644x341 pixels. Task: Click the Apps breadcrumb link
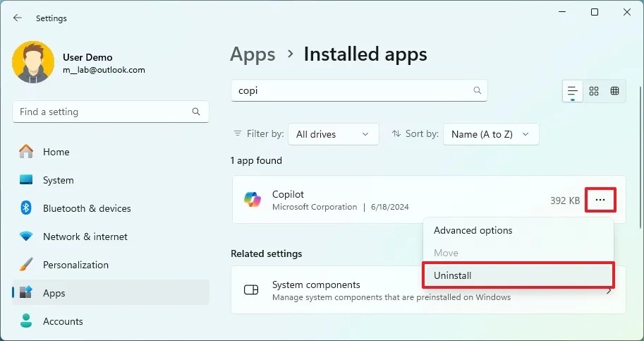pos(253,54)
